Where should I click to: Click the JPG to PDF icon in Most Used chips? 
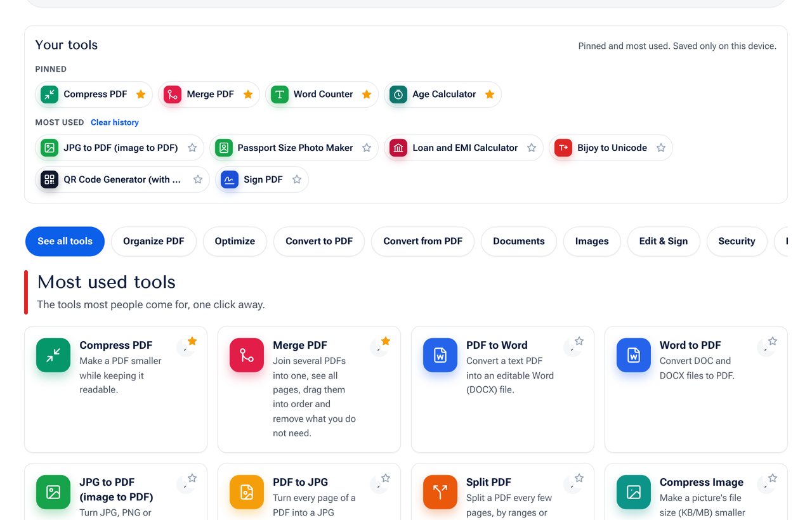tap(49, 148)
